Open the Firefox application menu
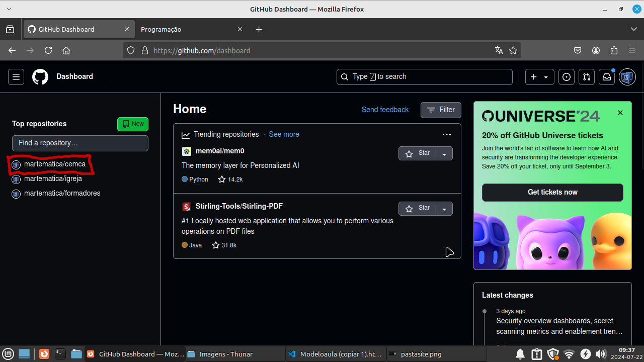The image size is (644, 362). pyautogui.click(x=632, y=50)
